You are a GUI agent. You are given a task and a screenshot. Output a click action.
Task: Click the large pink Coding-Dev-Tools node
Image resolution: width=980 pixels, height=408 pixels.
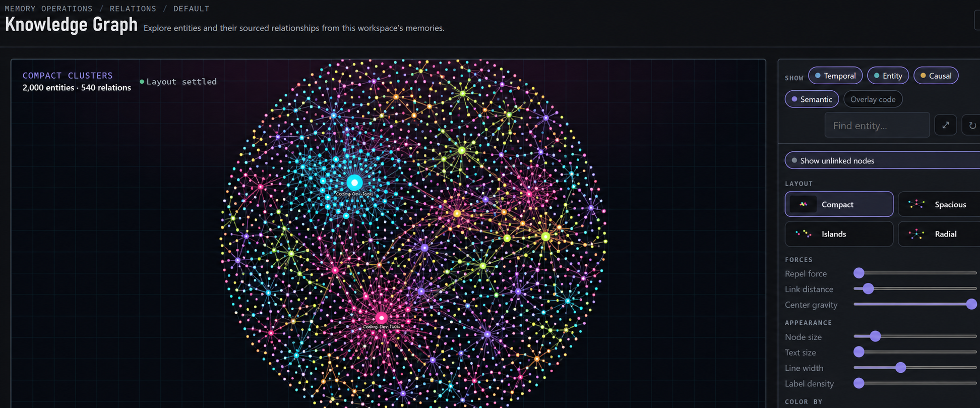[x=381, y=318]
